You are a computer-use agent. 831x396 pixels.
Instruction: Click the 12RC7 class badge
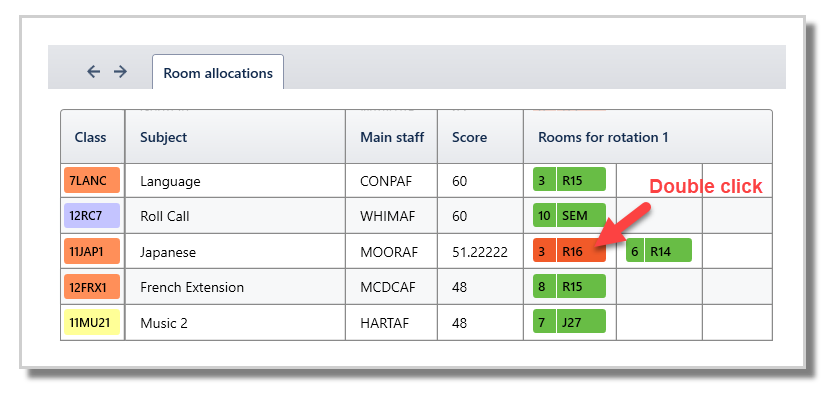click(92, 216)
